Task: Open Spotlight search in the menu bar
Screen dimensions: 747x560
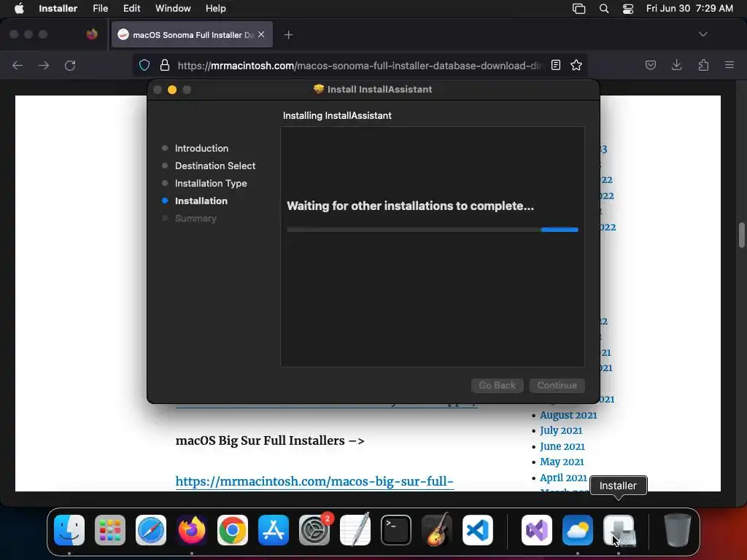Action: point(603,9)
